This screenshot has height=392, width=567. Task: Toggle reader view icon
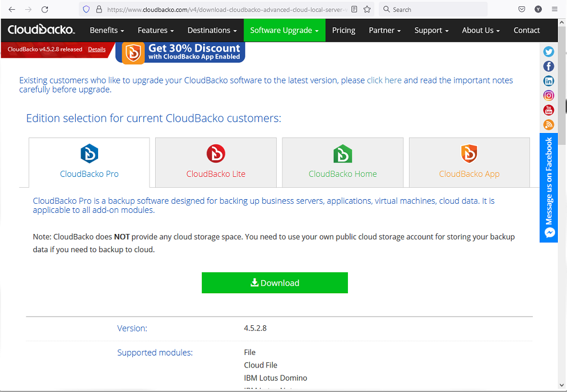pyautogui.click(x=354, y=9)
